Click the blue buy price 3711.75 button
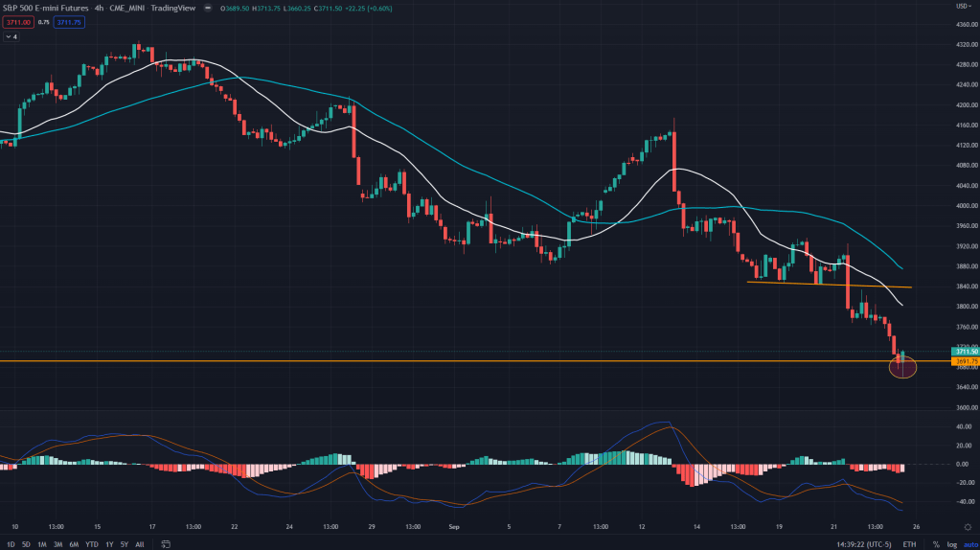Screen dimensions: 980x550 point(71,22)
